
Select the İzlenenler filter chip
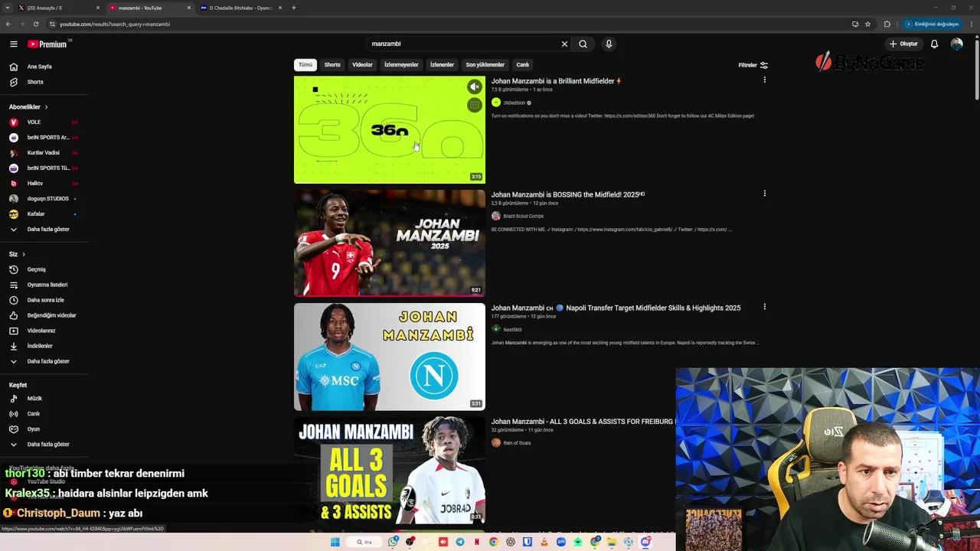[442, 65]
